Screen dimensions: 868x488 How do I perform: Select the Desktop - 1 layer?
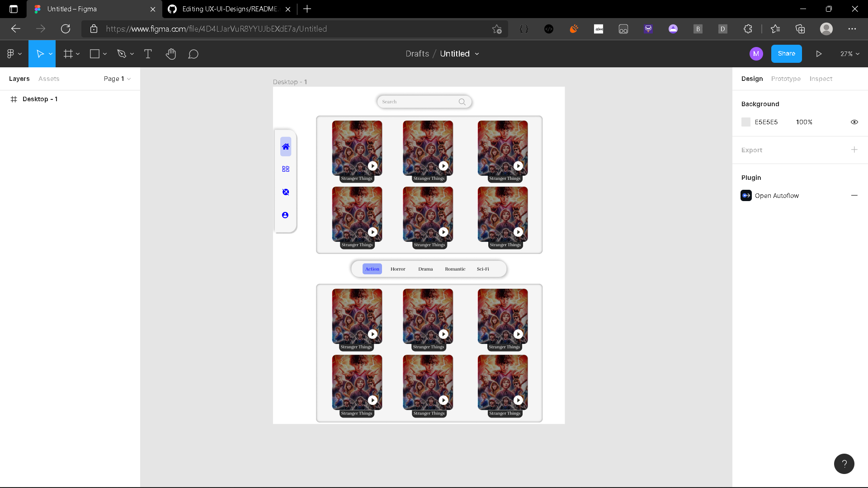click(41, 99)
